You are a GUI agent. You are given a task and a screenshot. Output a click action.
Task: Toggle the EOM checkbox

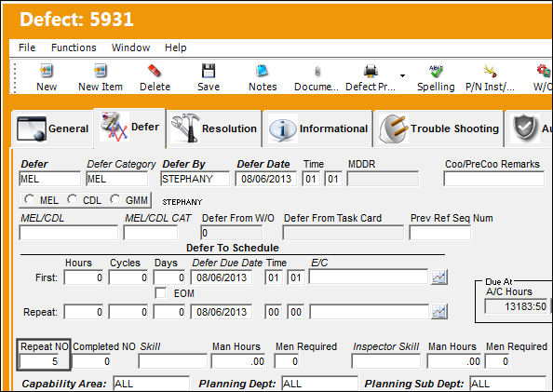[160, 293]
